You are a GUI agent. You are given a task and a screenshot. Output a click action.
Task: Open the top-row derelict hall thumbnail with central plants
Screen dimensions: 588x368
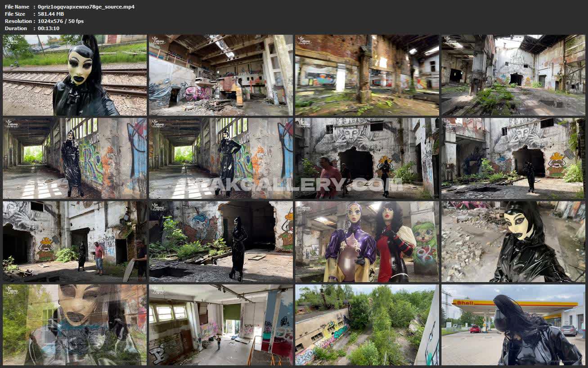pyautogui.click(x=513, y=75)
